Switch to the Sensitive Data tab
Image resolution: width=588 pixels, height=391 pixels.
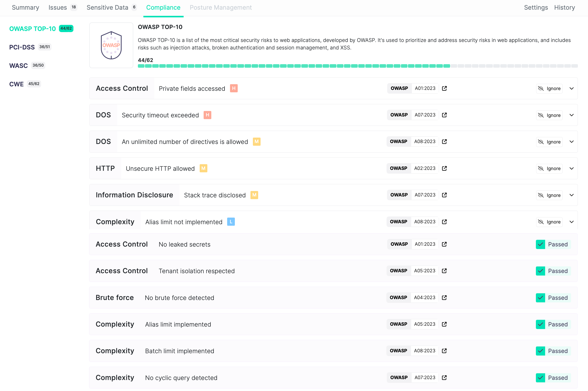(107, 7)
